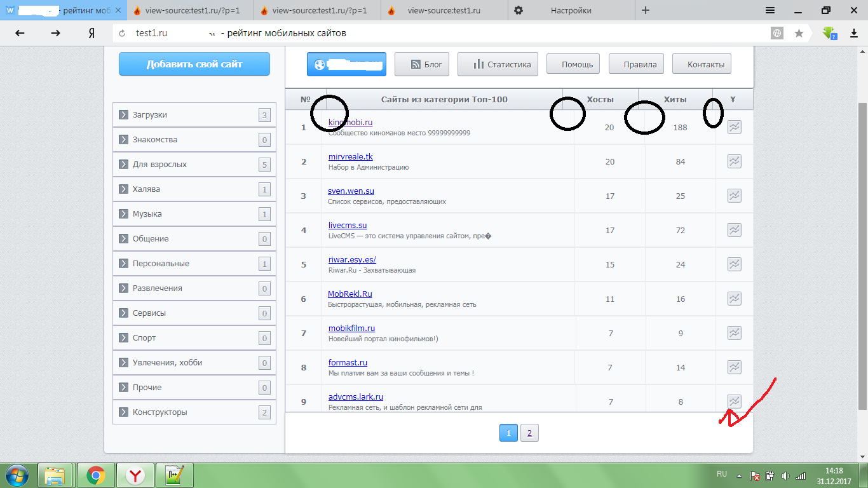The image size is (868, 488).
Task: Open downloads green arrow icon in toolbar
Action: point(828,33)
